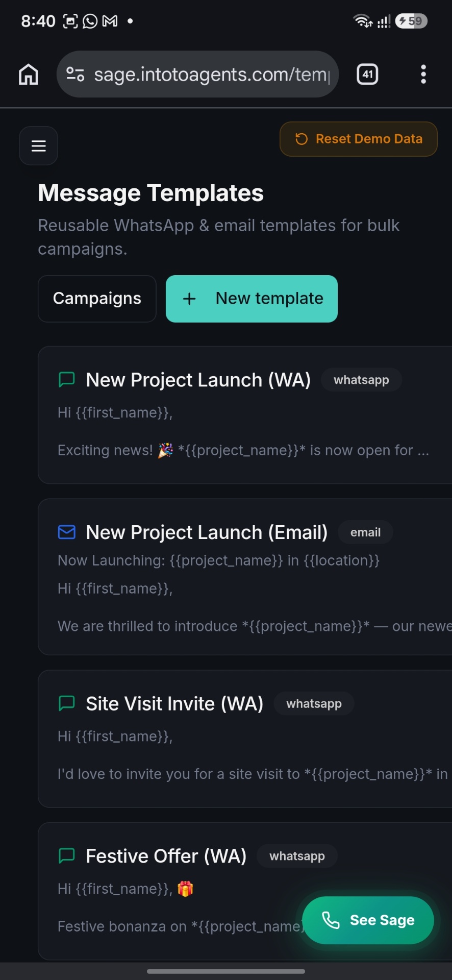452x980 pixels.
Task: Open the New Project Launch (WA) template
Action: [245, 415]
